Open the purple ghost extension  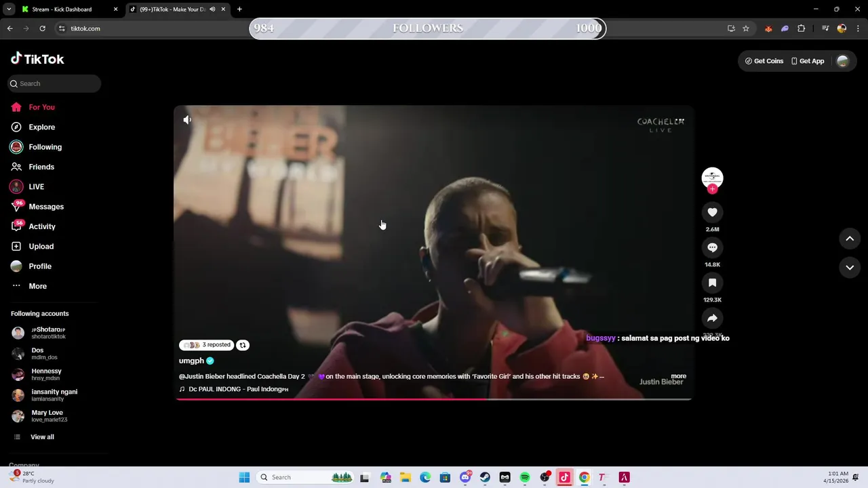tap(785, 28)
